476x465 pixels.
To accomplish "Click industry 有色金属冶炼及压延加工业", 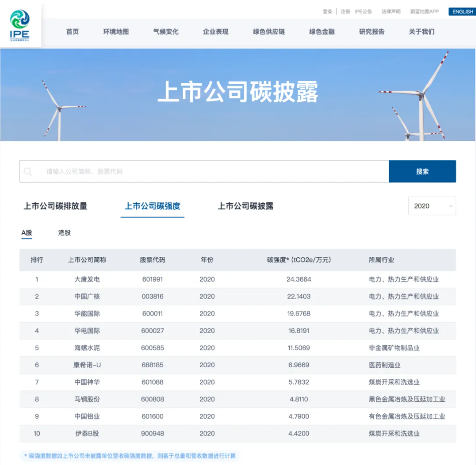I will pos(407,416).
